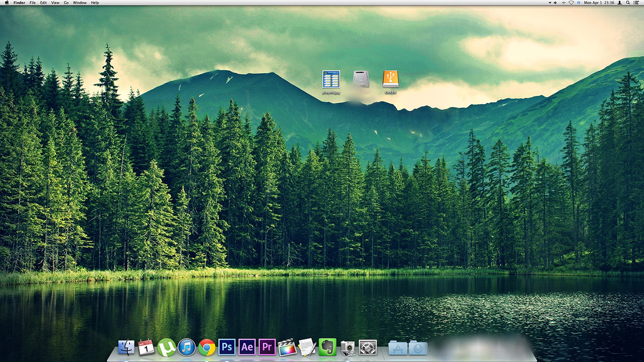The width and height of the screenshot is (644, 362).
Task: Expand the Downloads folder stack
Action: (x=418, y=348)
